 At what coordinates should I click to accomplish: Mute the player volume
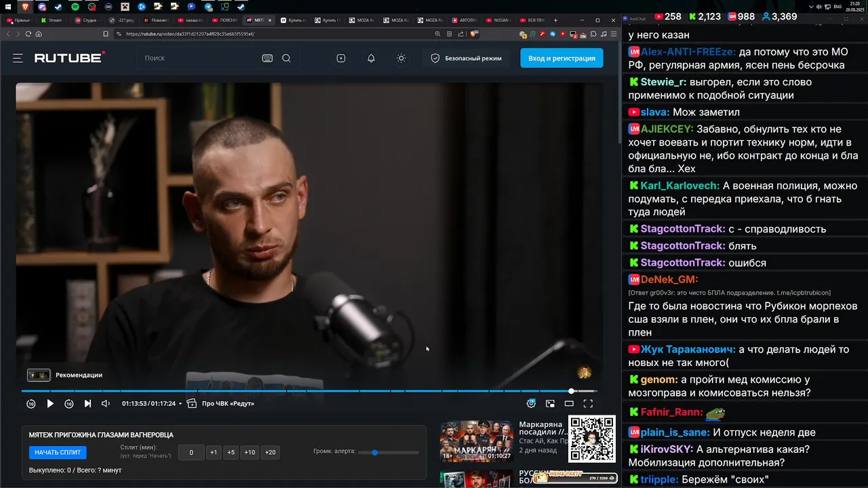tap(106, 403)
